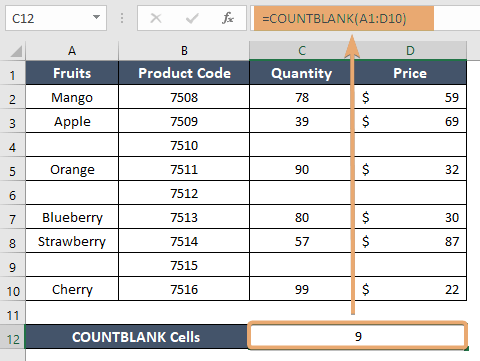Select row 12 header
This screenshot has height=361, width=480.
[x=13, y=338]
